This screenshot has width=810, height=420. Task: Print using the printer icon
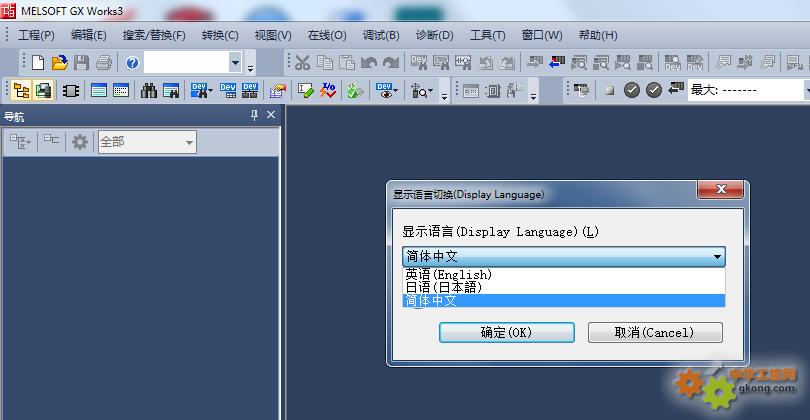coord(104,63)
